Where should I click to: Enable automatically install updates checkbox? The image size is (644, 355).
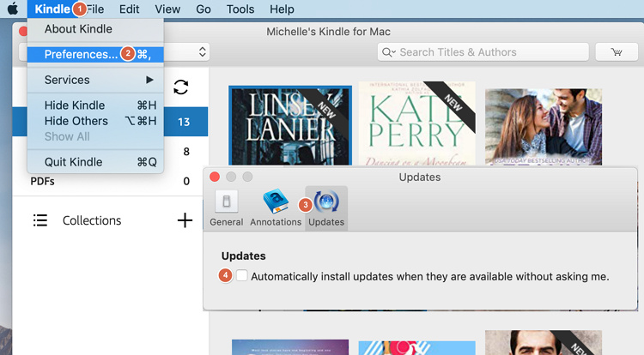242,276
